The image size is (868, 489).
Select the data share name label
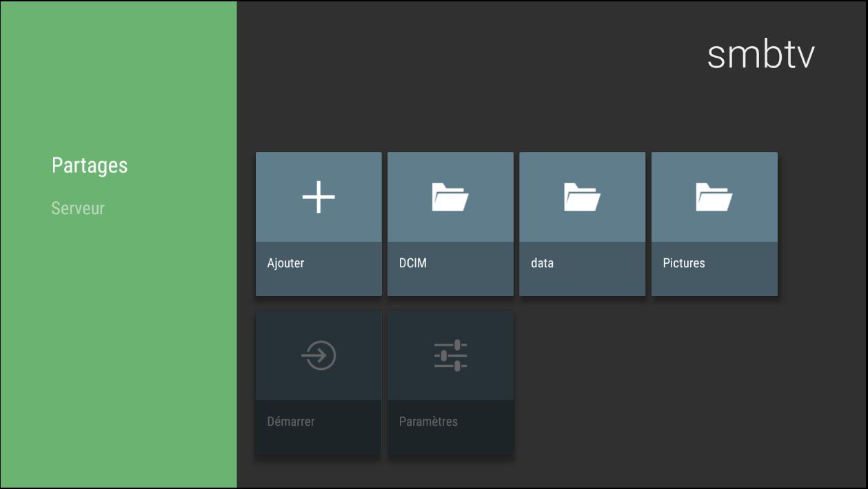point(542,263)
